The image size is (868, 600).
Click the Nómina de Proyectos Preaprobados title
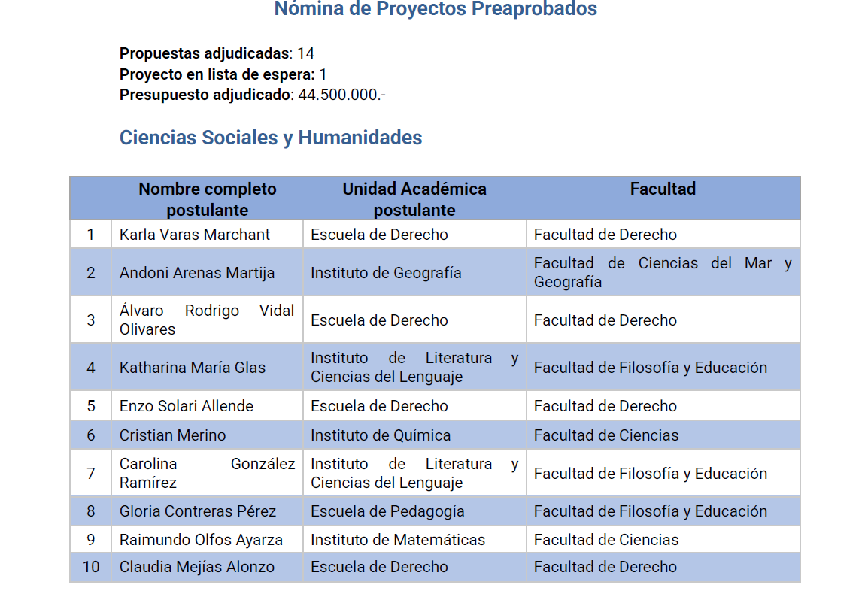(x=436, y=9)
